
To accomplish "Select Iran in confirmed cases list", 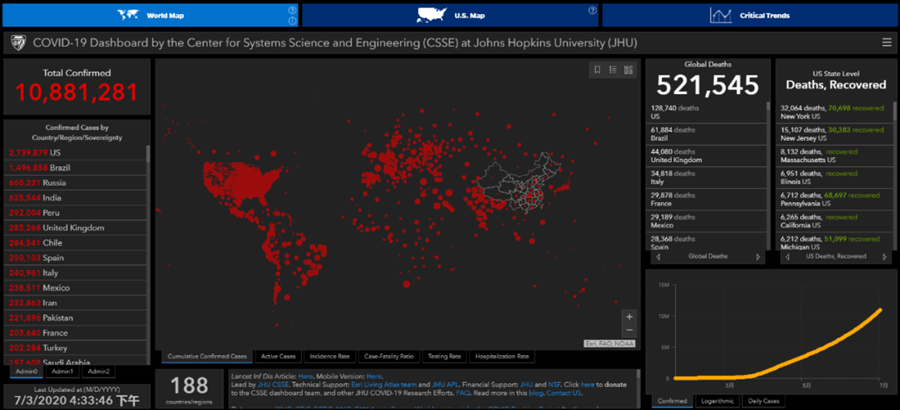I will point(77,303).
